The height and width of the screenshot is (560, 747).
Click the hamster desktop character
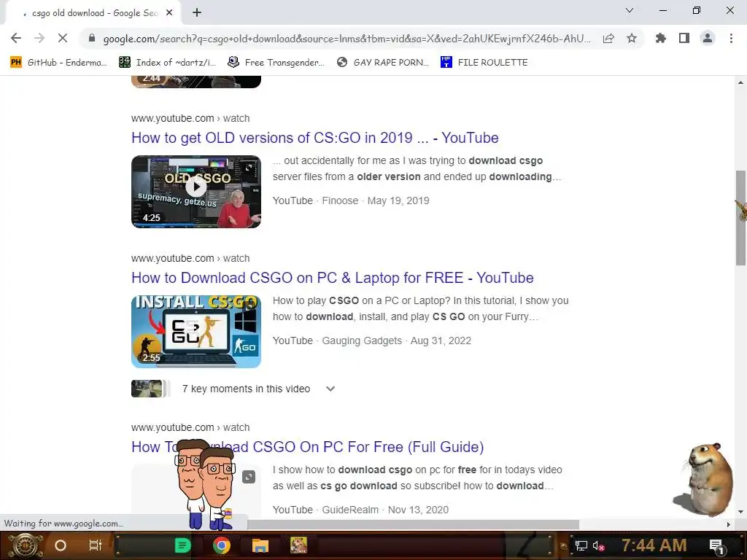tap(704, 480)
